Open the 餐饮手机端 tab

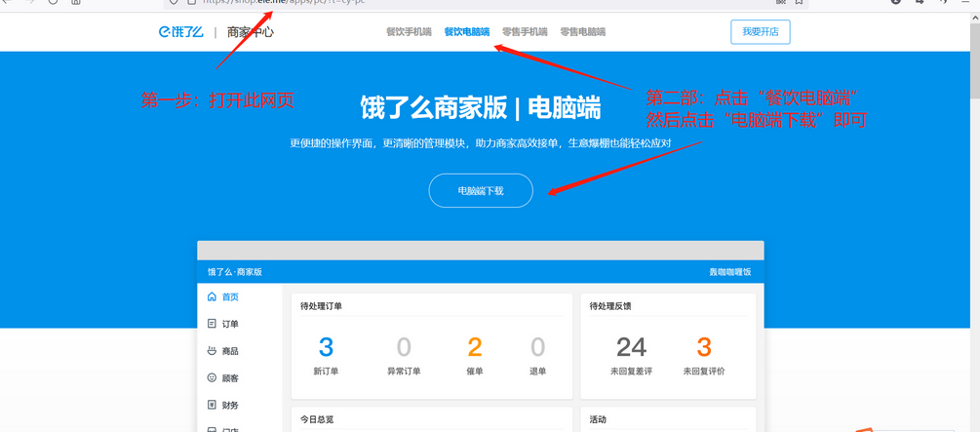(409, 32)
